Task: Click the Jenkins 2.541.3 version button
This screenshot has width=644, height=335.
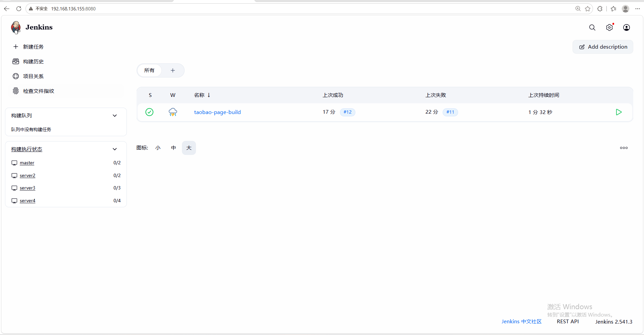Action: click(x=614, y=322)
